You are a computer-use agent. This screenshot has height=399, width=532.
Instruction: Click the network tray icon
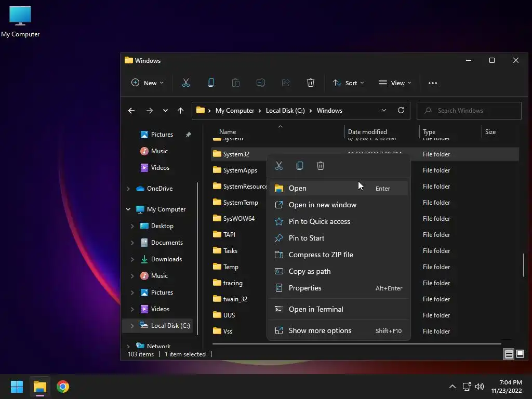point(467,387)
